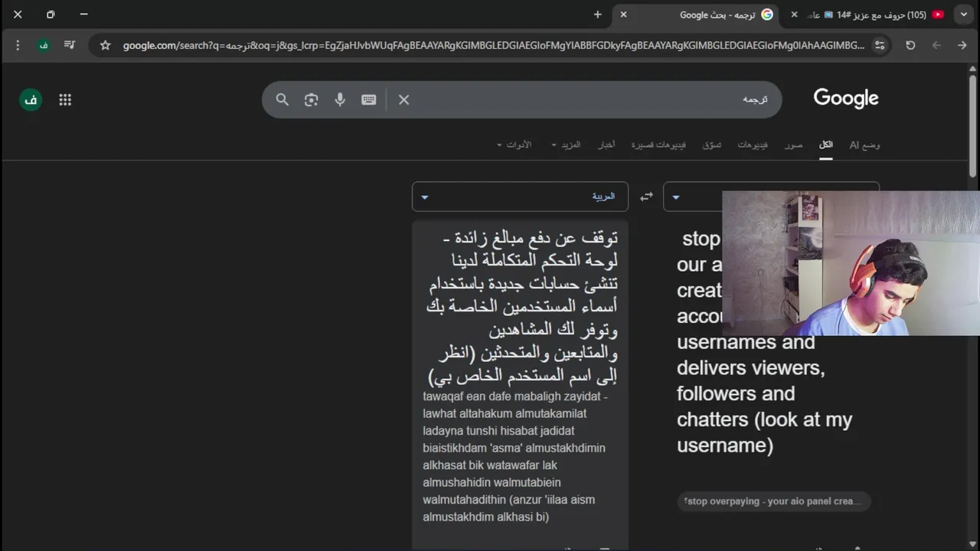Open the media controls toolbar icon
The width and height of the screenshot is (980, 551).
70,45
